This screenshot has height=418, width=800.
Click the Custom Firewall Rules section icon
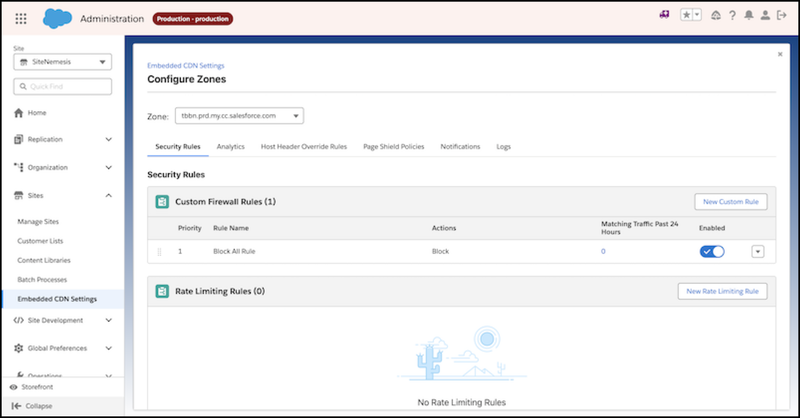click(x=162, y=202)
